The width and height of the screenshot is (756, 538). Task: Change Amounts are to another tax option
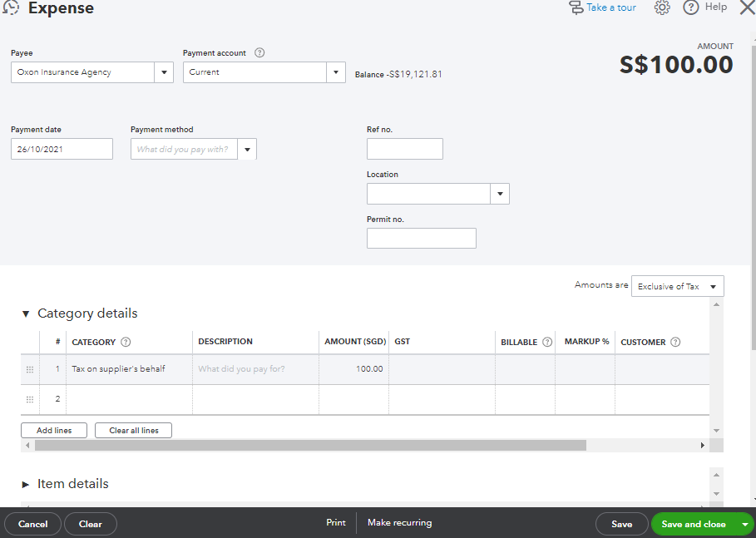tap(677, 285)
